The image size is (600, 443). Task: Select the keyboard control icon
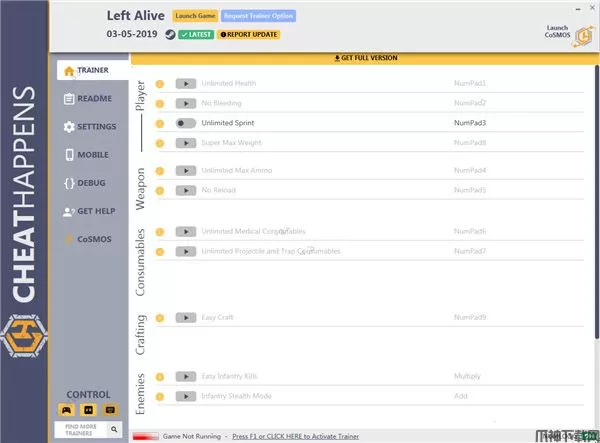[x=110, y=410]
